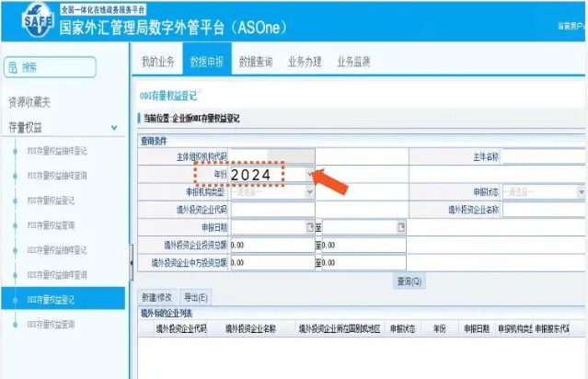Image resolution: width=588 pixels, height=379 pixels.
Task: Open ODI存量权益抽样登记 in the sidebar
Action: click(x=57, y=250)
